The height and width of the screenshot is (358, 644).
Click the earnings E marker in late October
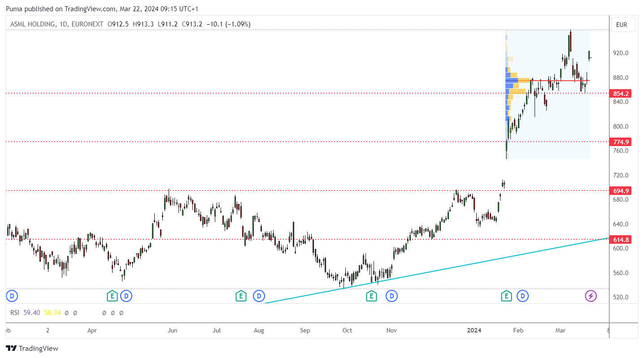(371, 296)
